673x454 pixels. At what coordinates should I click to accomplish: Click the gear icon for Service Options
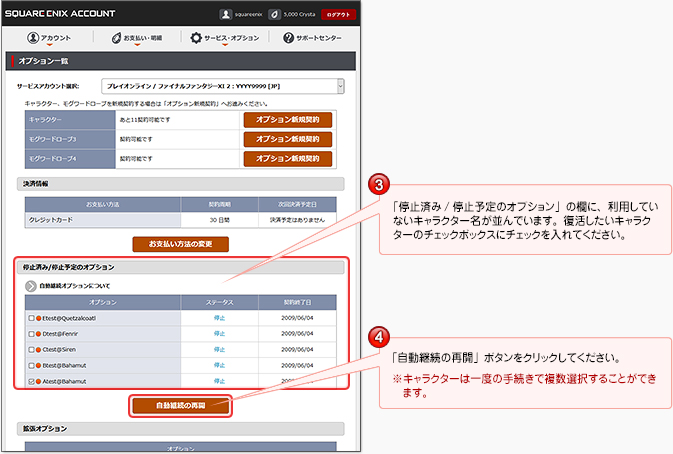click(196, 38)
